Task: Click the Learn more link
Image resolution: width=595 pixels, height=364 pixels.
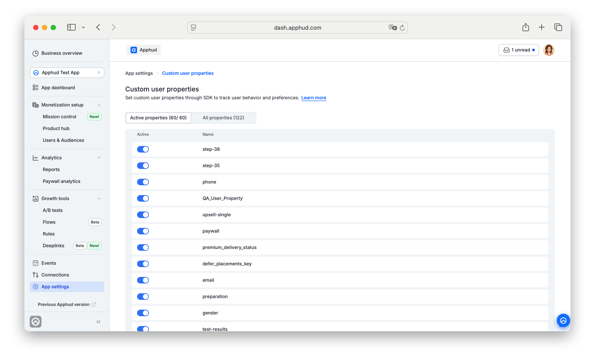Action: (x=314, y=98)
